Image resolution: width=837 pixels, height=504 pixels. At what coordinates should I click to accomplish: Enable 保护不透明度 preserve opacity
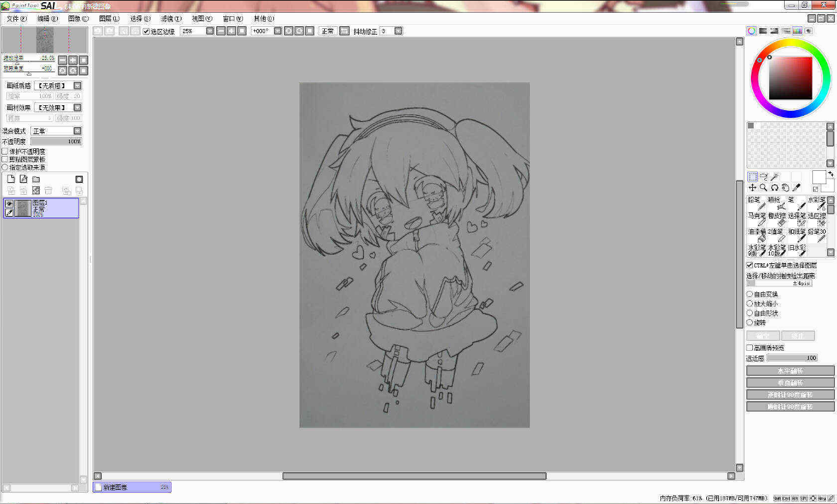(5, 152)
